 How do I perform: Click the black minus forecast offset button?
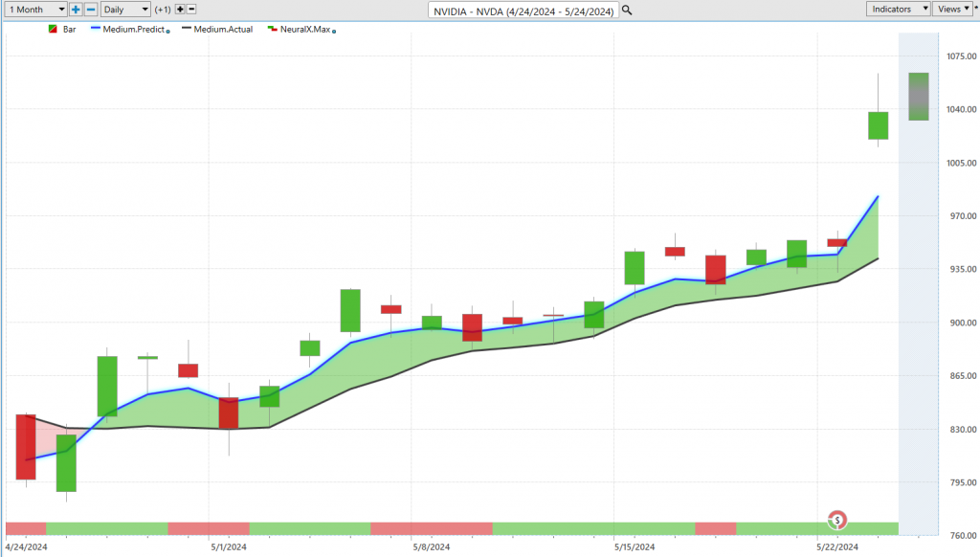[x=190, y=9]
